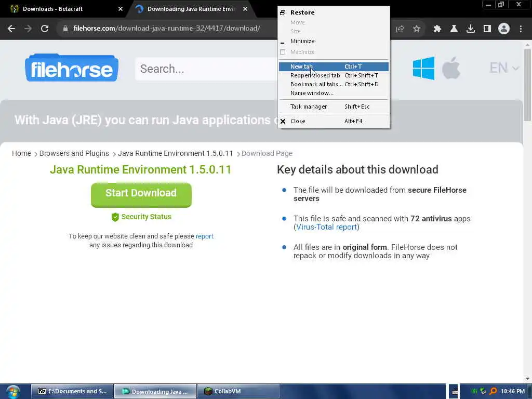Select New tab in the context menu
The width and height of the screenshot is (532, 399).
coord(334,66)
